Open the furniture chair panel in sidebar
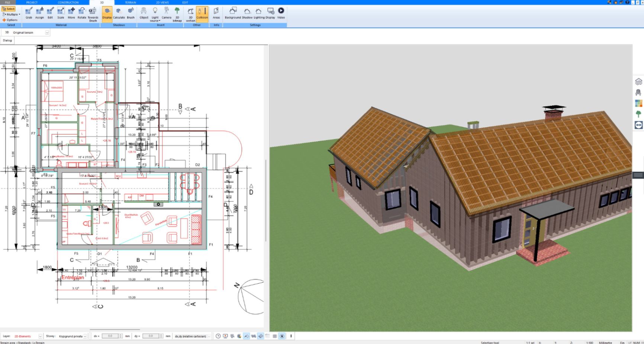This screenshot has width=644, height=344. click(638, 92)
